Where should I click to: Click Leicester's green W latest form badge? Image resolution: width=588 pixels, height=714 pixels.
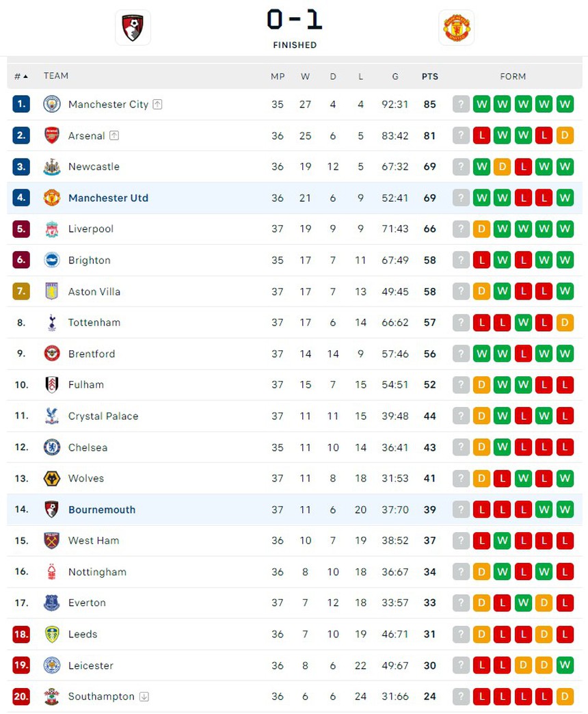[565, 665]
